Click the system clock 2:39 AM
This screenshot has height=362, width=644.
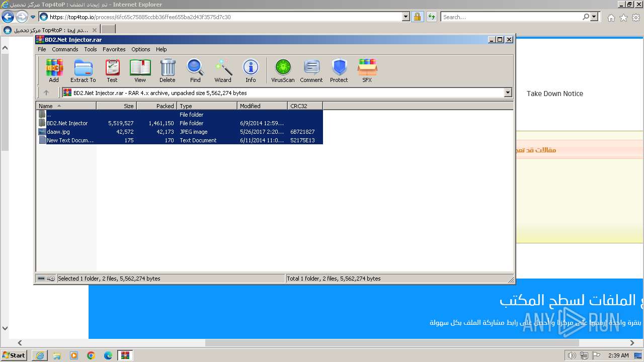(618, 355)
